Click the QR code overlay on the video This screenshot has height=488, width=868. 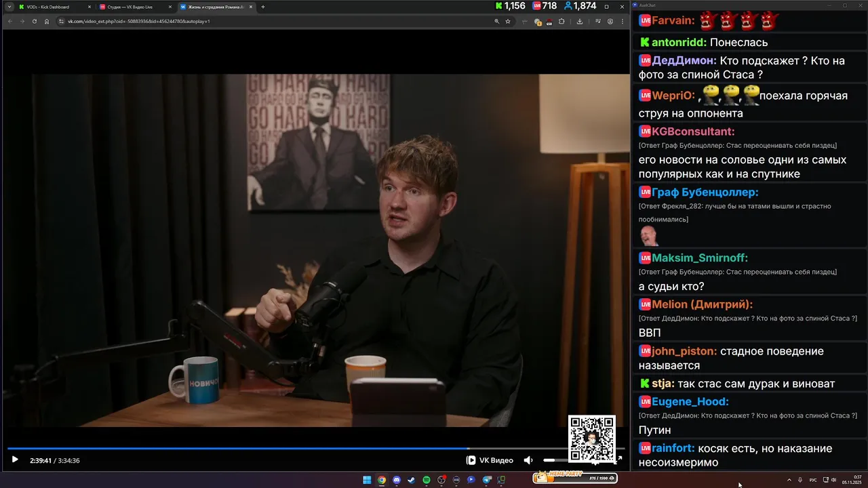click(x=592, y=439)
